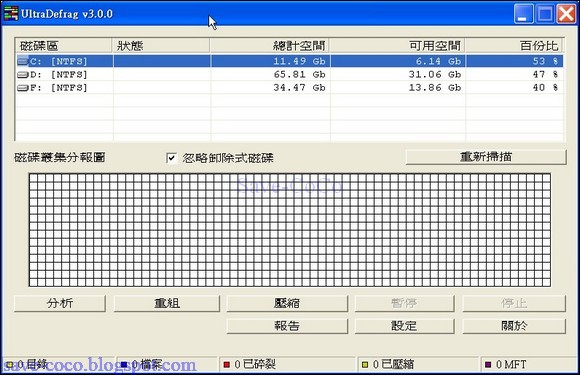Open the 關於 about button
This screenshot has height=375, width=580.
[514, 326]
